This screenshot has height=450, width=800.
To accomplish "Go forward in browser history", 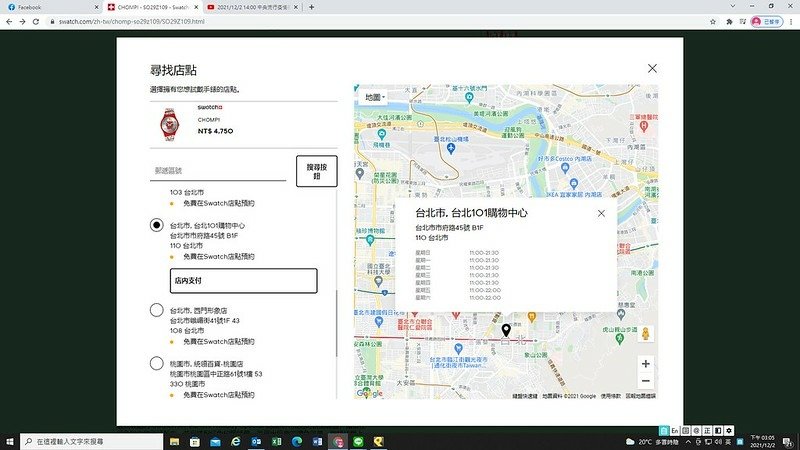I will point(22,21).
